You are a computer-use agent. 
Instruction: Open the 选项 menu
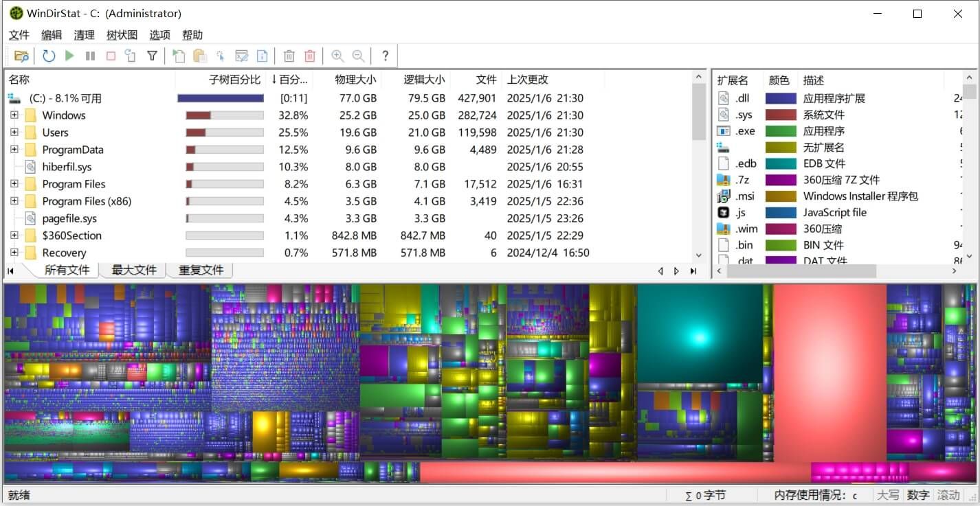point(160,35)
